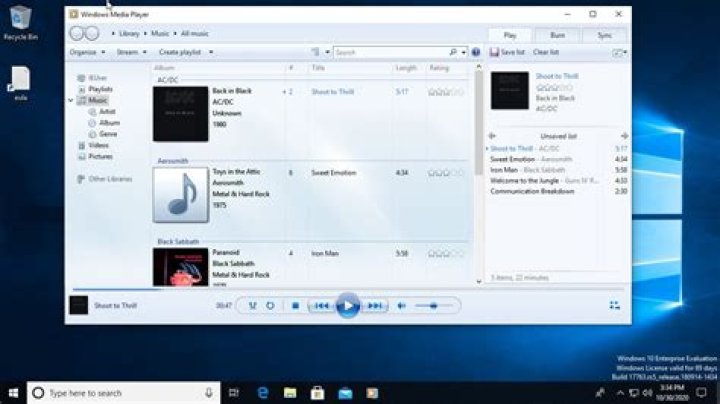Image resolution: width=720 pixels, height=404 pixels.
Task: Click Create playlist
Action: tap(180, 52)
